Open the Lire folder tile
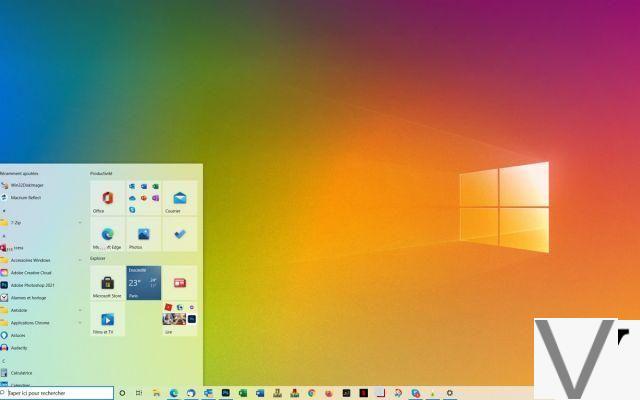Viewport: 640px width, 400px height. [180, 319]
